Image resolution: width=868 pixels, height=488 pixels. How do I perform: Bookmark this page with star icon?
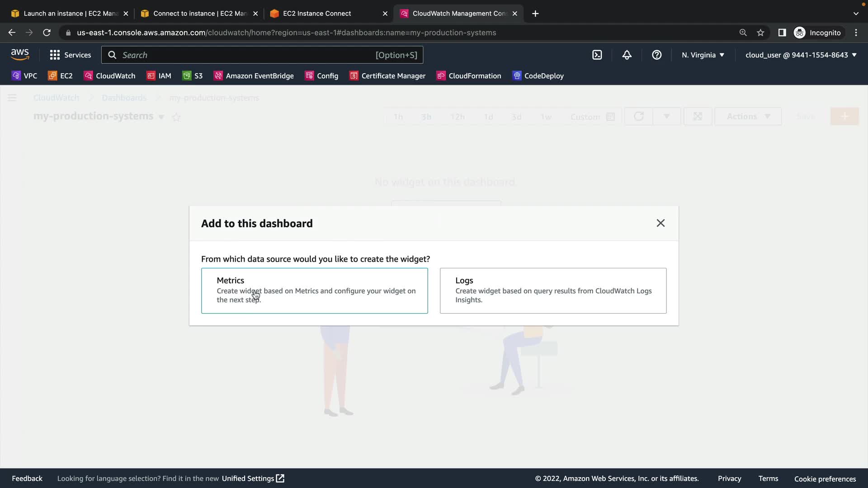point(760,33)
